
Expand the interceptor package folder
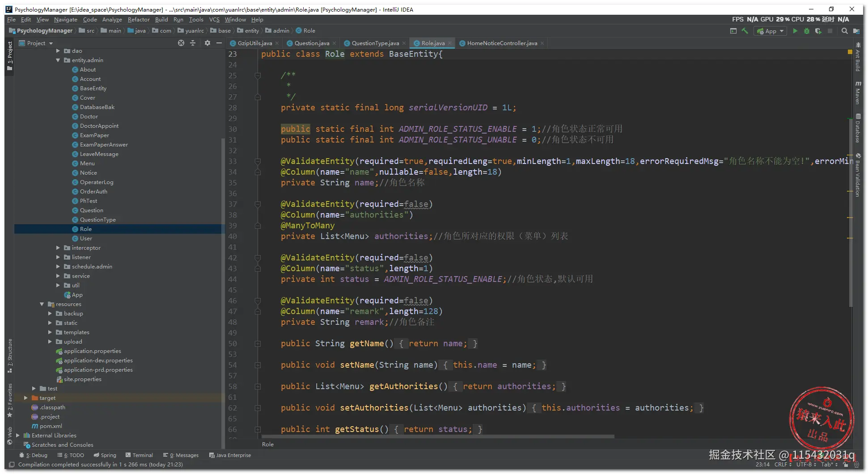click(58, 248)
